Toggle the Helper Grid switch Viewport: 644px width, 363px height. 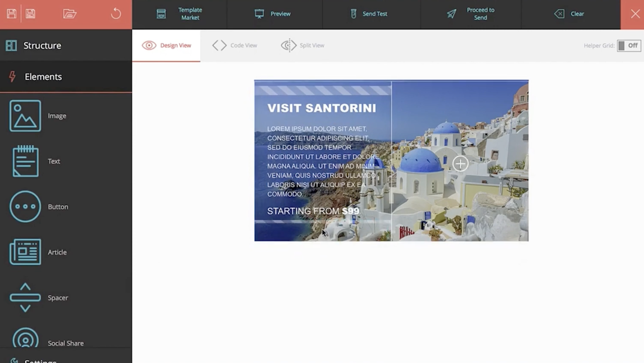pos(628,45)
